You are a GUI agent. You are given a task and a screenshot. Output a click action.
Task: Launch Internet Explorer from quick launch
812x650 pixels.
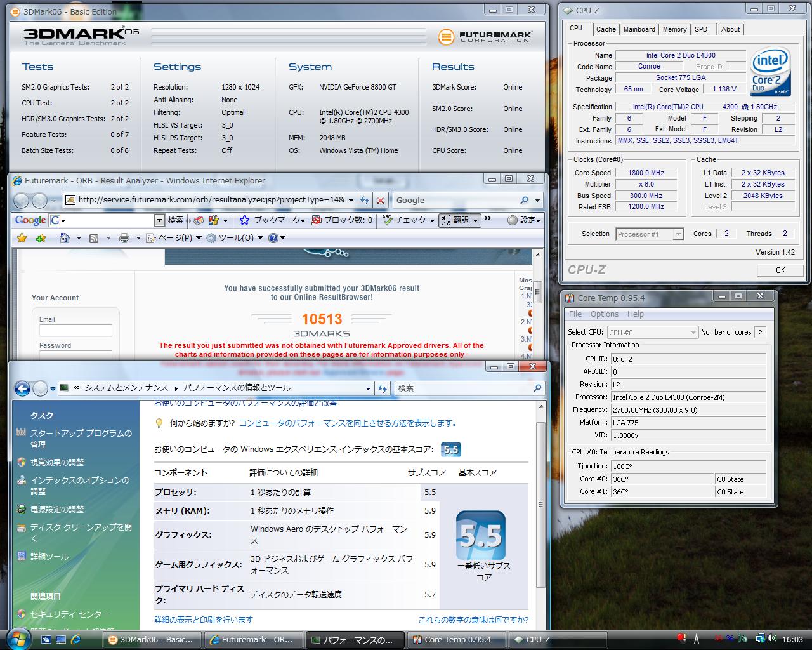[76, 640]
